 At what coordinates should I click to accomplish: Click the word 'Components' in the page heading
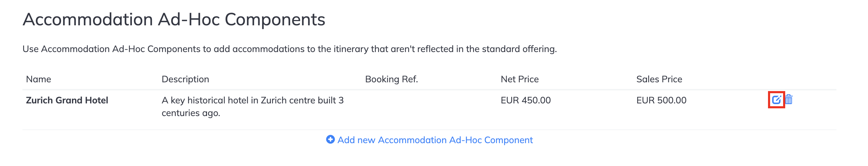(275, 20)
